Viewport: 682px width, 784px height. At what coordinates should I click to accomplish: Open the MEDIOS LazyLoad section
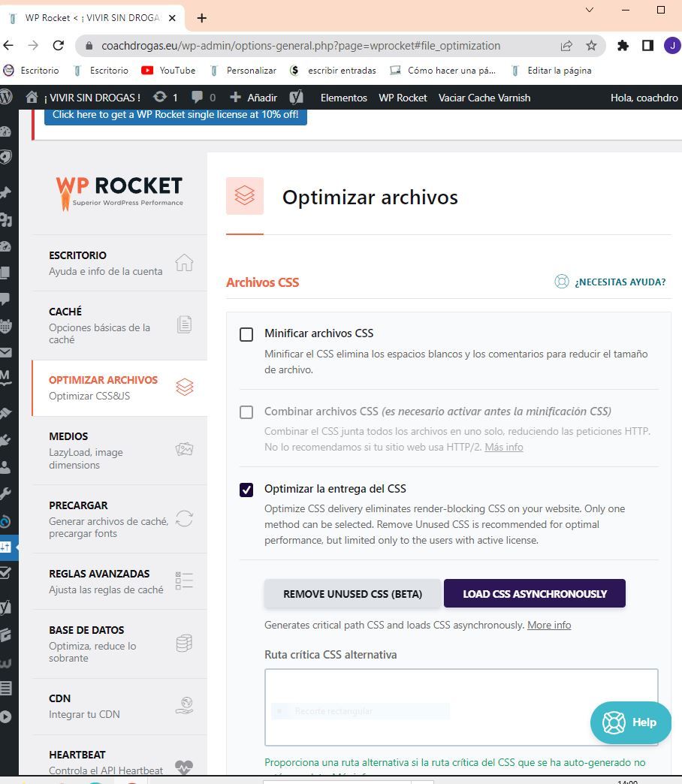119,451
